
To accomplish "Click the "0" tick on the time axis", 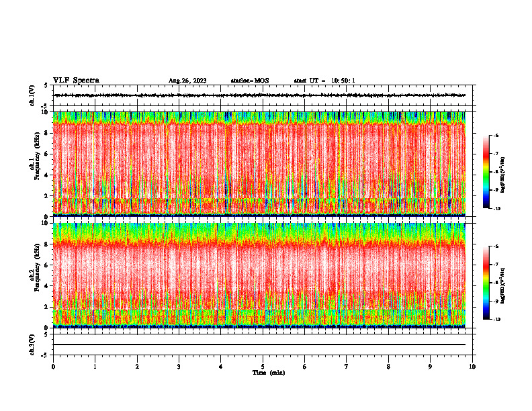I will 53,367.
